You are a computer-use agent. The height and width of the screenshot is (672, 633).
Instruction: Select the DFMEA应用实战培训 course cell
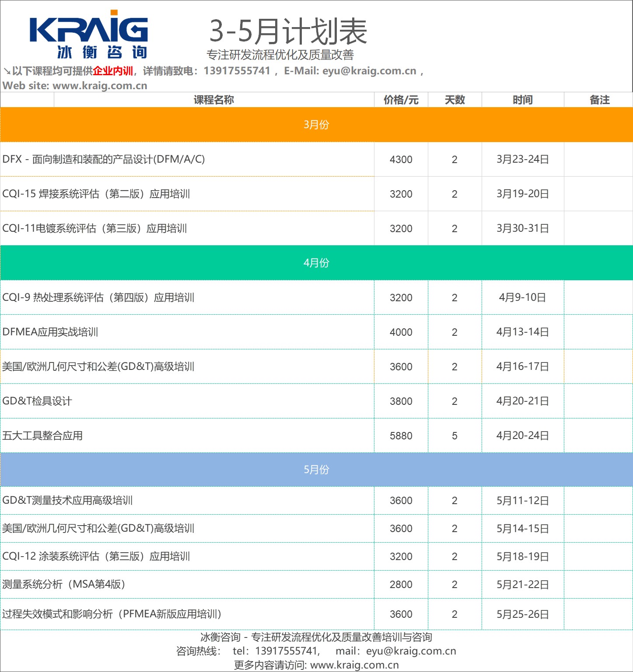tap(50, 332)
